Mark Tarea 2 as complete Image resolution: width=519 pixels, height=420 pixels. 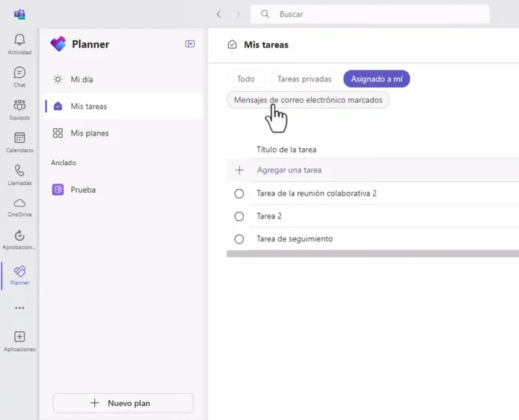click(x=239, y=216)
